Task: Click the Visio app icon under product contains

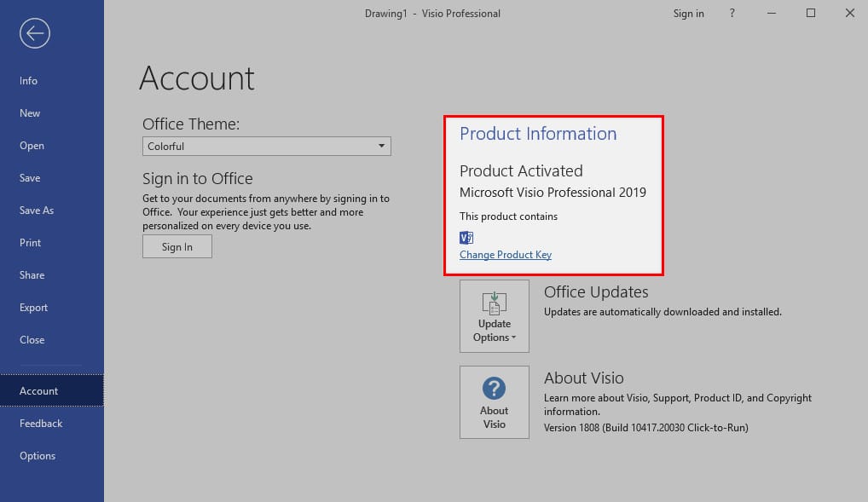Action: (466, 238)
